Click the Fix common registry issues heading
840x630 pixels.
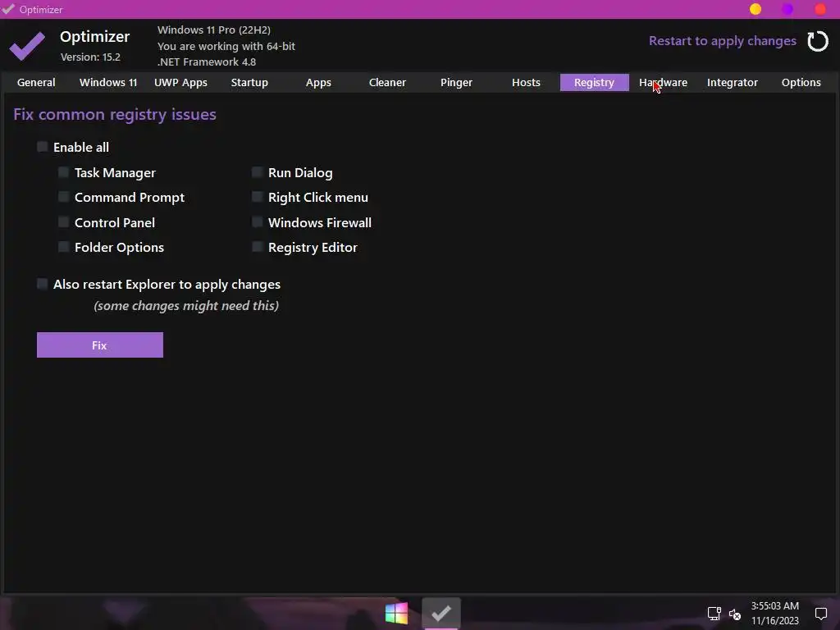[115, 115]
